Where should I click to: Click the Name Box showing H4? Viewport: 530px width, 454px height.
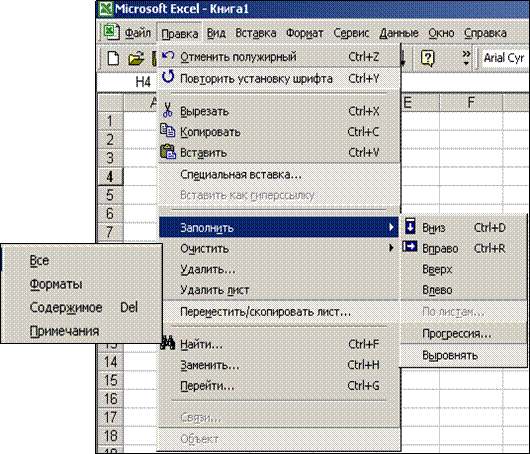(x=128, y=82)
